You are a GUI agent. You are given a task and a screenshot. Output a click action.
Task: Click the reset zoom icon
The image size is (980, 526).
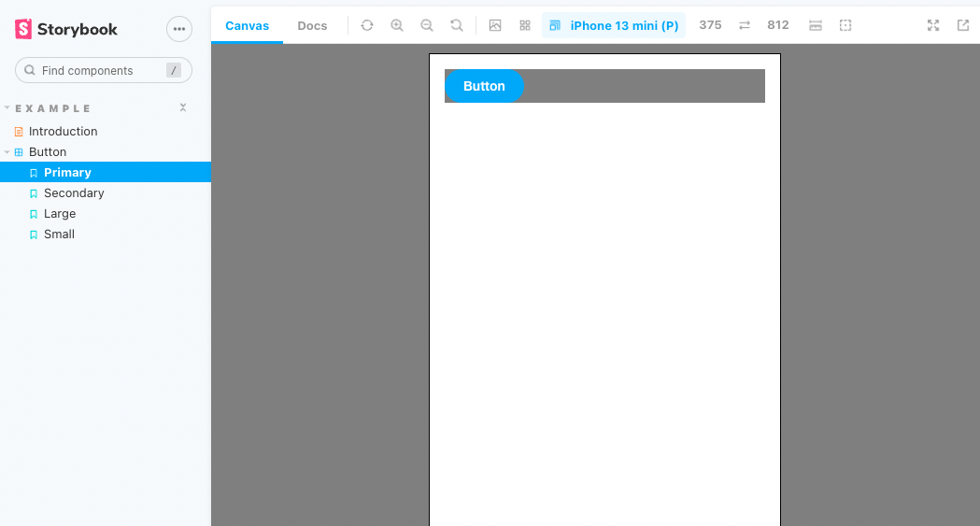[457, 25]
